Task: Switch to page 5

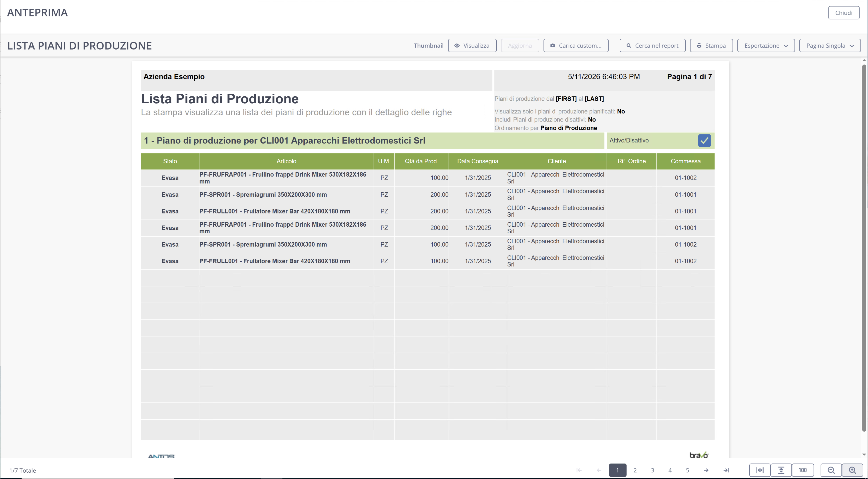Action: pos(687,470)
